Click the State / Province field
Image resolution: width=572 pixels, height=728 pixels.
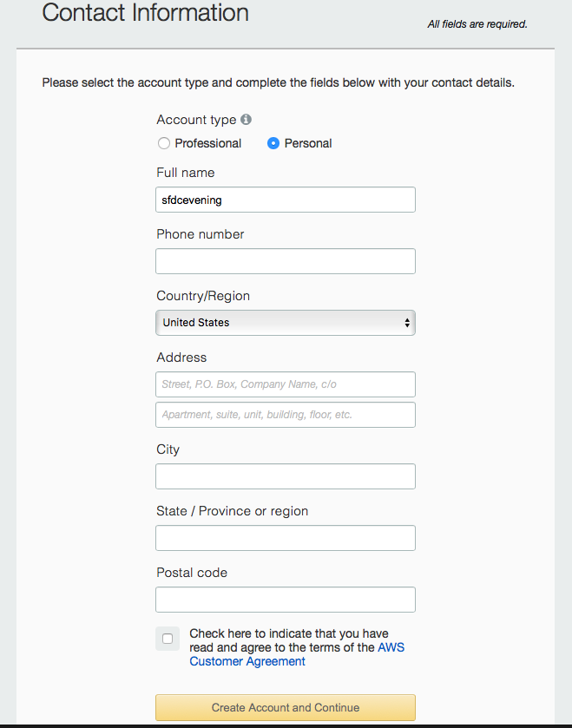pos(286,538)
